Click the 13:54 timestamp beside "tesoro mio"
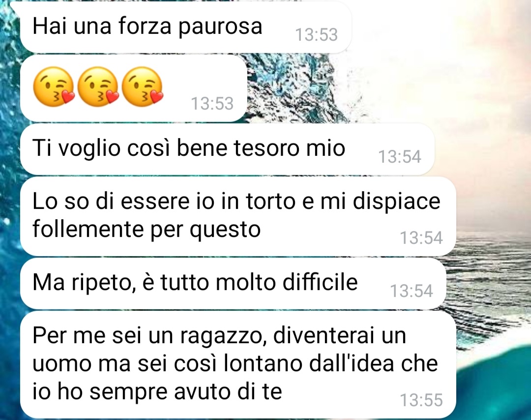 pos(400,156)
